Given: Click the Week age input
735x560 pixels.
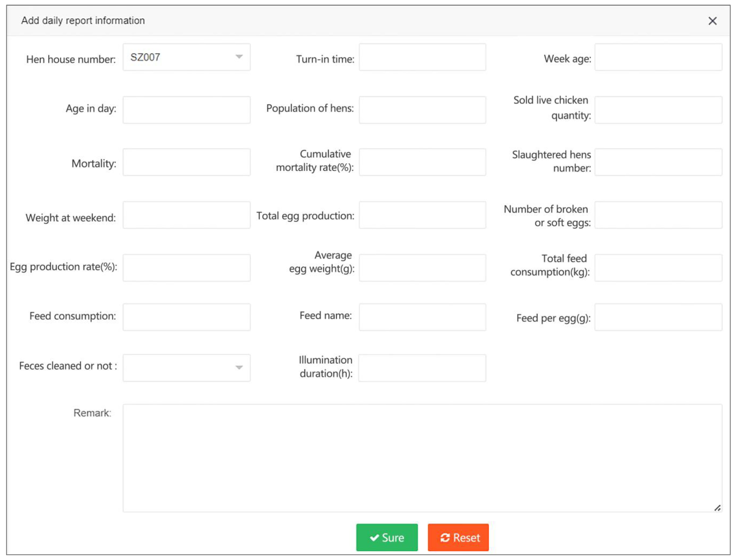Looking at the screenshot, I should coord(658,57).
